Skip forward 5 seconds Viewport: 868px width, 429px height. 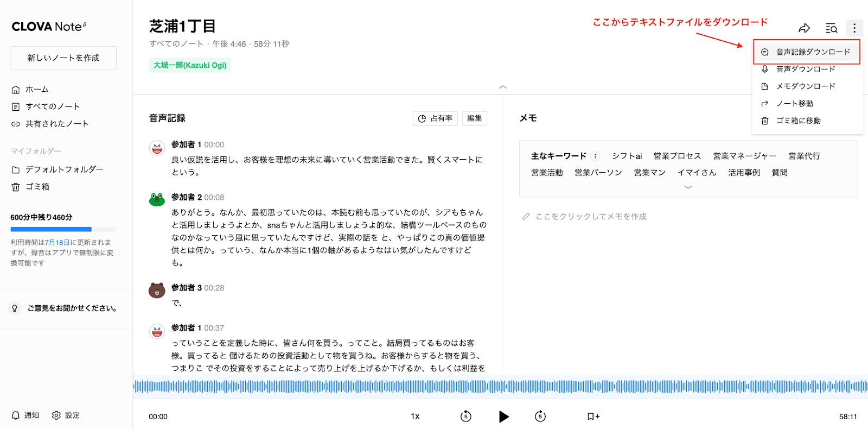coord(540,417)
